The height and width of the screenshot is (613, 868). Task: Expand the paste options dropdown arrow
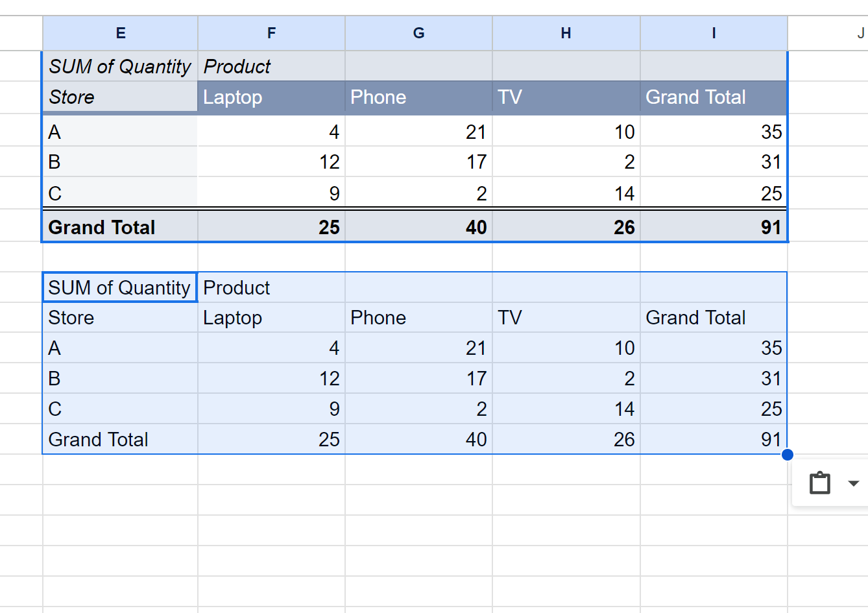pos(854,483)
